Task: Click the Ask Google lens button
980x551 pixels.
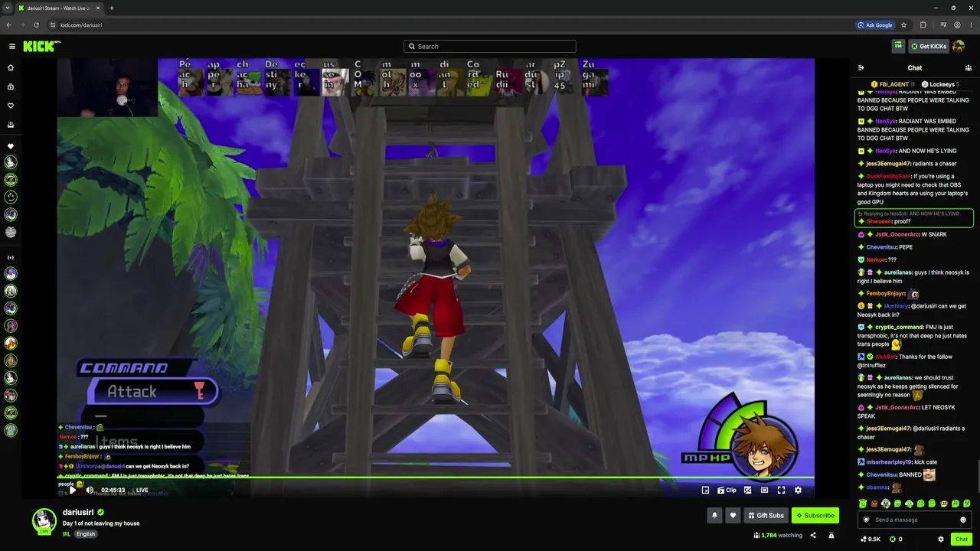Action: pyautogui.click(x=875, y=25)
